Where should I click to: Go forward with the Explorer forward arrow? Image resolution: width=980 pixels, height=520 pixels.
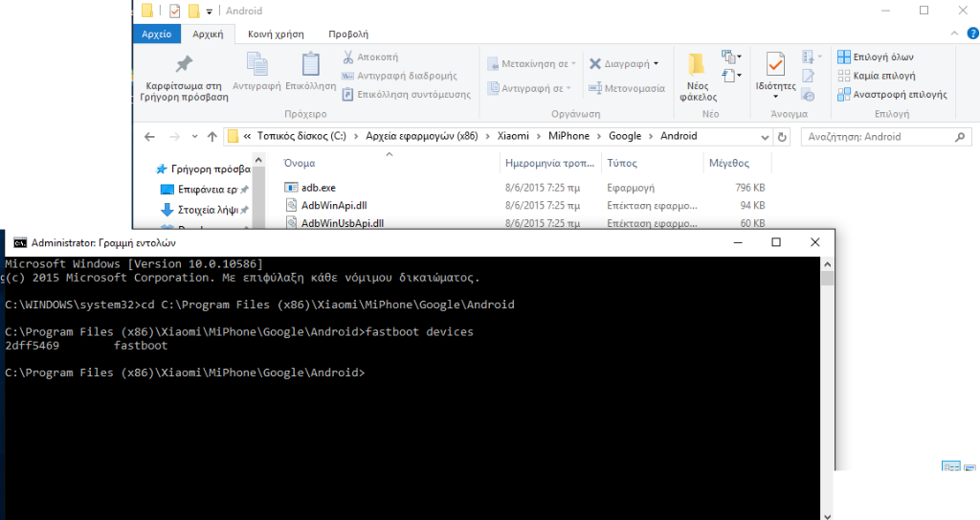[174, 136]
